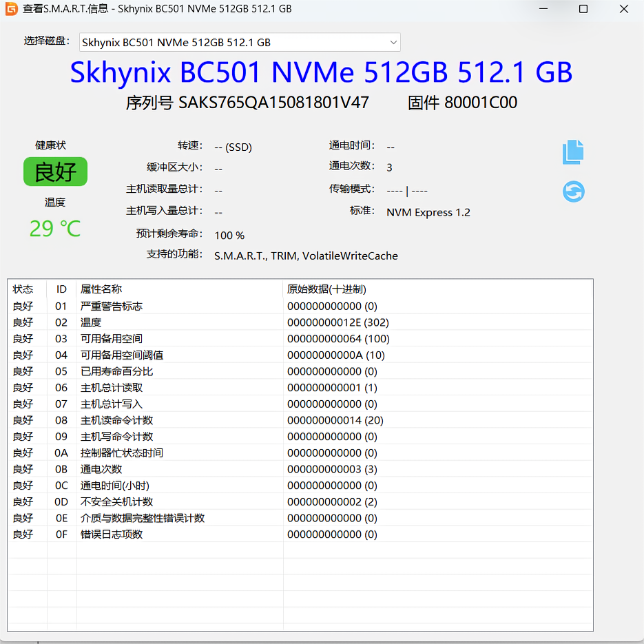
Task: Click the serial number SAKS765QA15081801V47
Action: 273,103
